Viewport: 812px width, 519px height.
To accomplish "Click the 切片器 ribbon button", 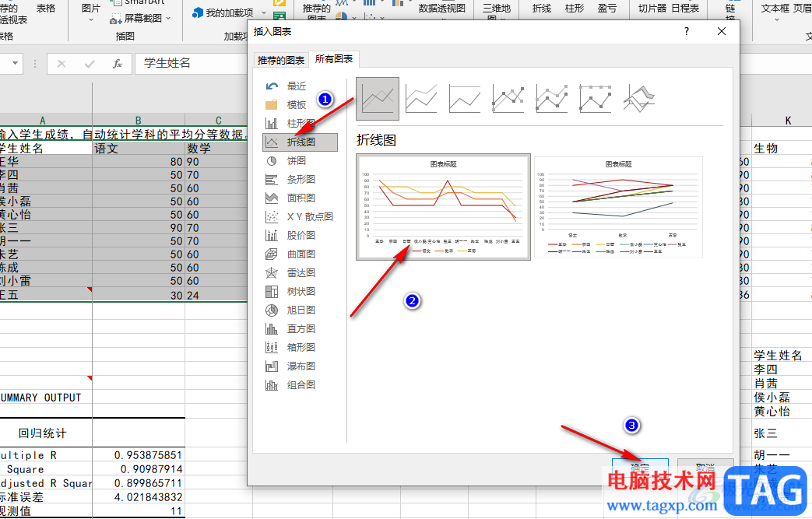I will 652,9.
